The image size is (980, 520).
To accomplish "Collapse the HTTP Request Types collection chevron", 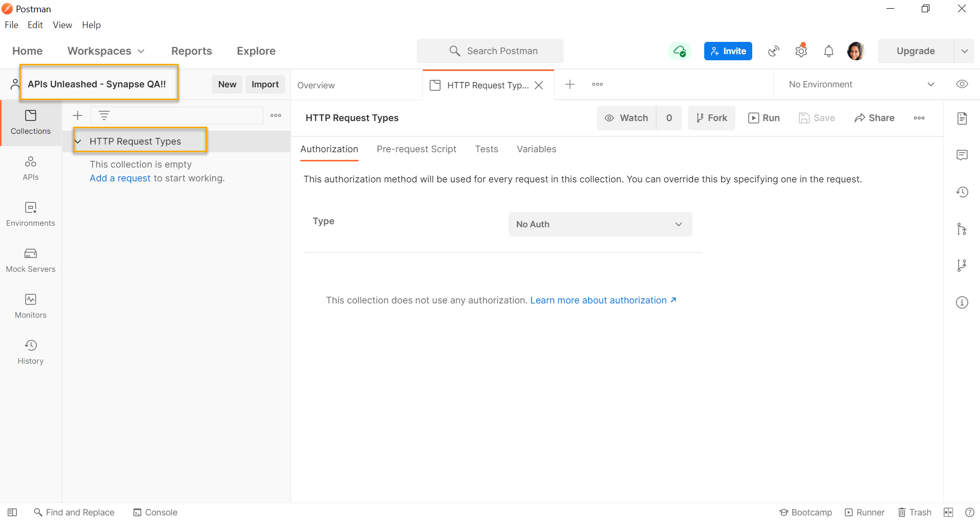I will [x=78, y=141].
